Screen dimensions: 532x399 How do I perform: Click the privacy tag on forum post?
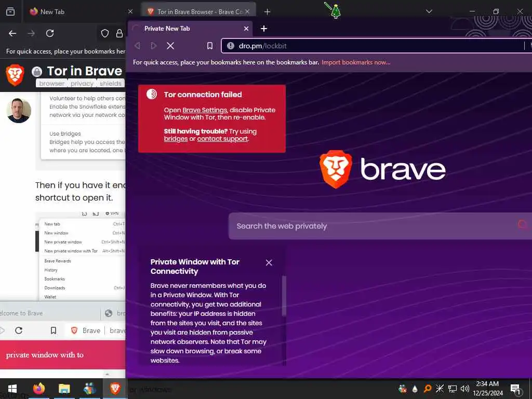point(82,84)
